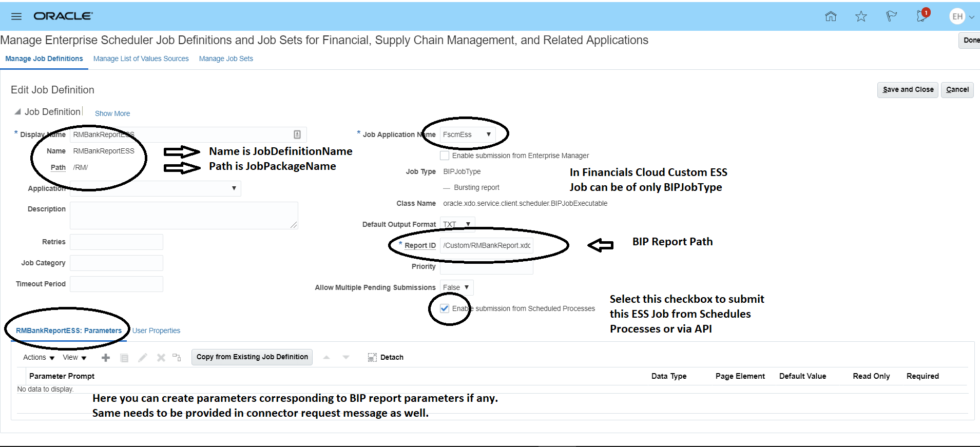
Task: Click Save and Close
Action: tap(908, 90)
